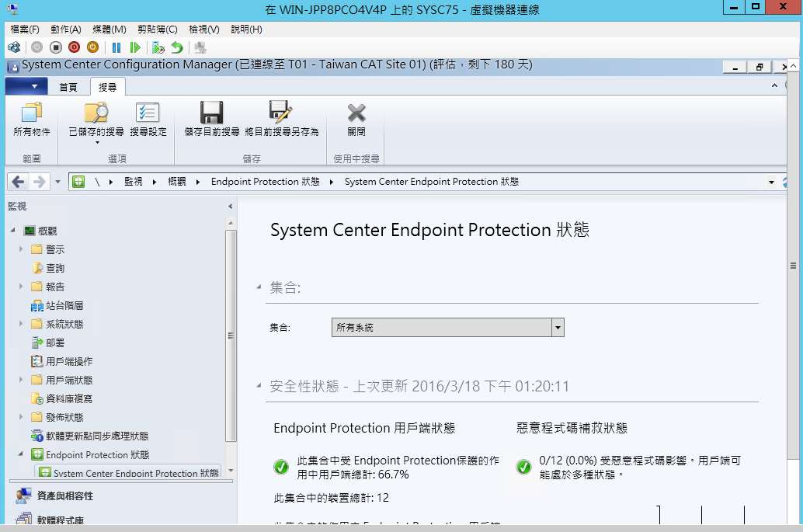The image size is (803, 532).
Task: Click the navigation tree vertical scrollbar
Action: point(231,335)
